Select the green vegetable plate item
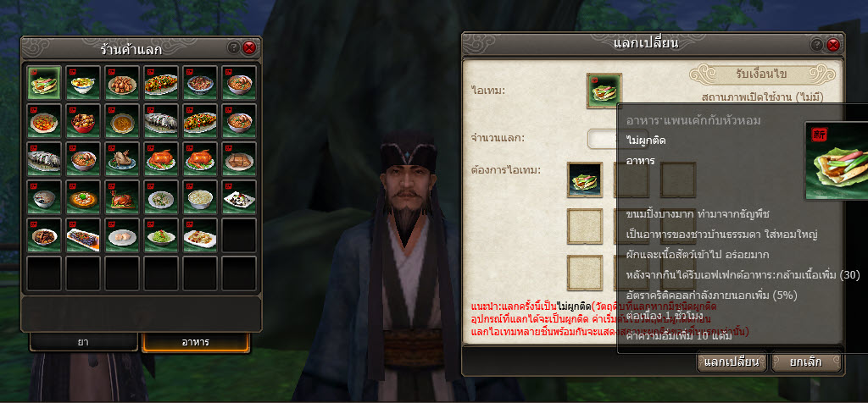The height and width of the screenshot is (403, 868). (161, 235)
